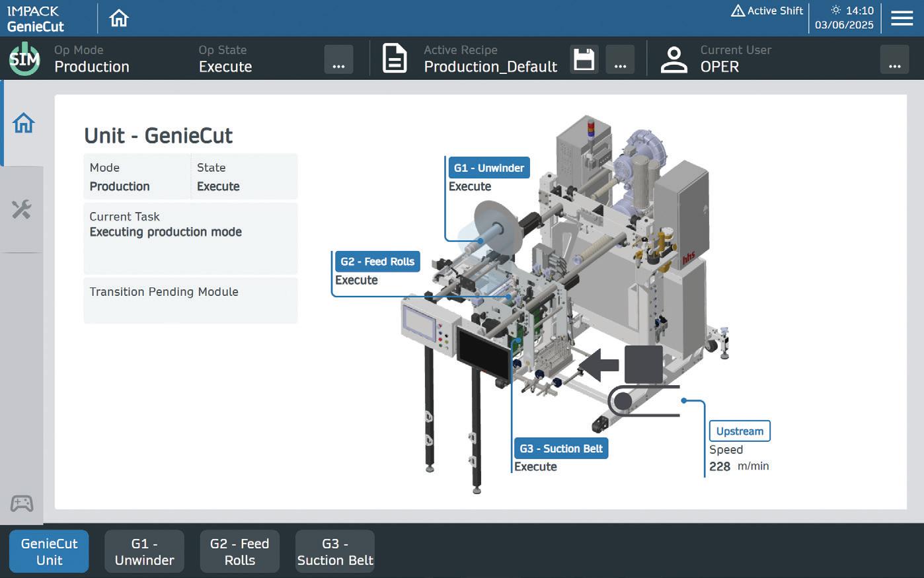Click the brightness sun icon beside the clock

836,10
